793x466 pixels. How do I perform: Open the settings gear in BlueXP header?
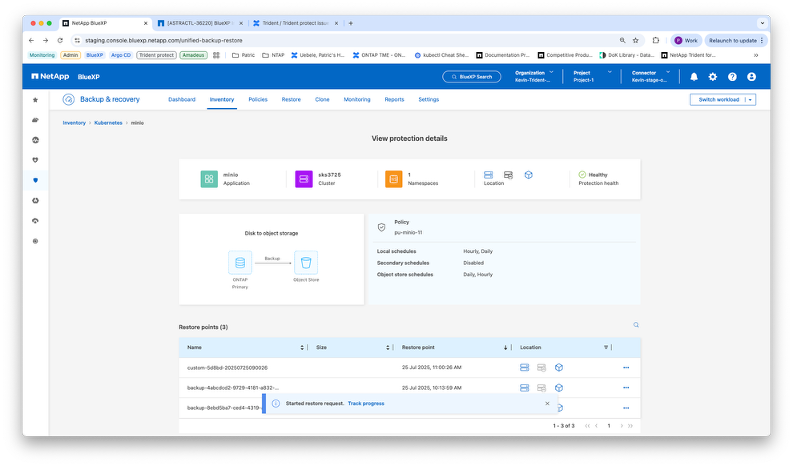(x=713, y=76)
